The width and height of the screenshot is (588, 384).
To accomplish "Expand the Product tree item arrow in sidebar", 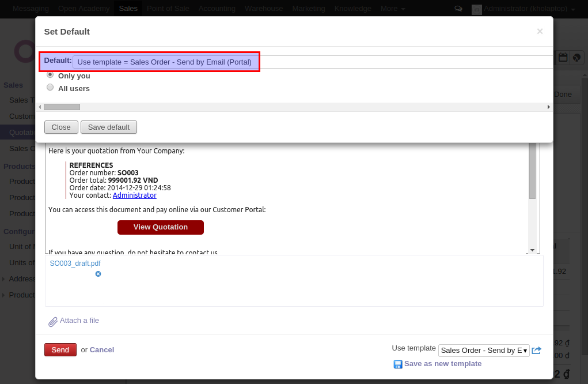I will (3, 295).
